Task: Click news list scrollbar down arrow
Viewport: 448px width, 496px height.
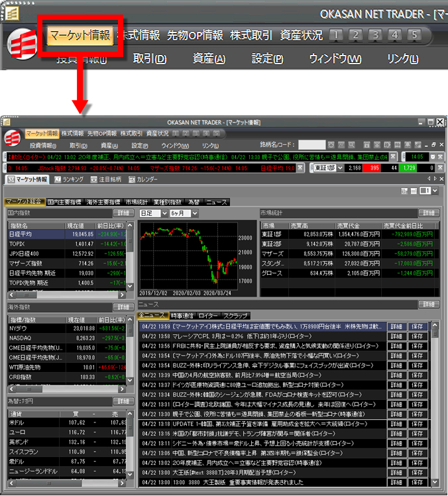Action: click(435, 482)
